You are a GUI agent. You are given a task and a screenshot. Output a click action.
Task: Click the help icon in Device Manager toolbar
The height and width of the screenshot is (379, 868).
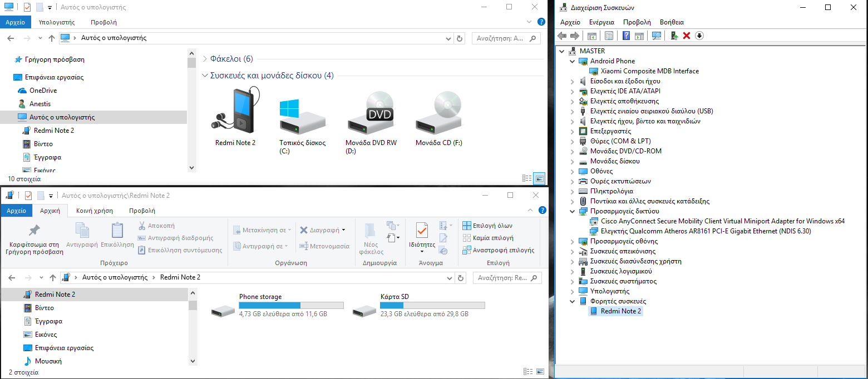point(626,36)
